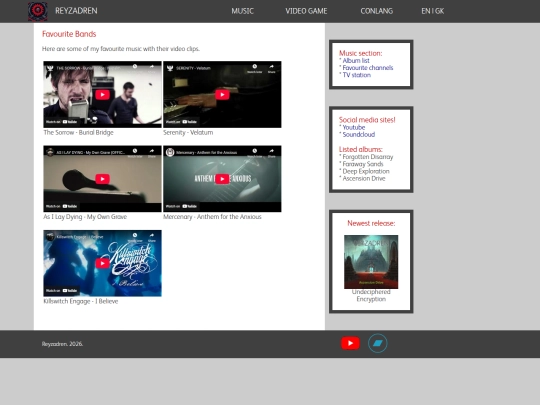Click Share icon on Mercenary video
540x405 pixels.
(271, 152)
